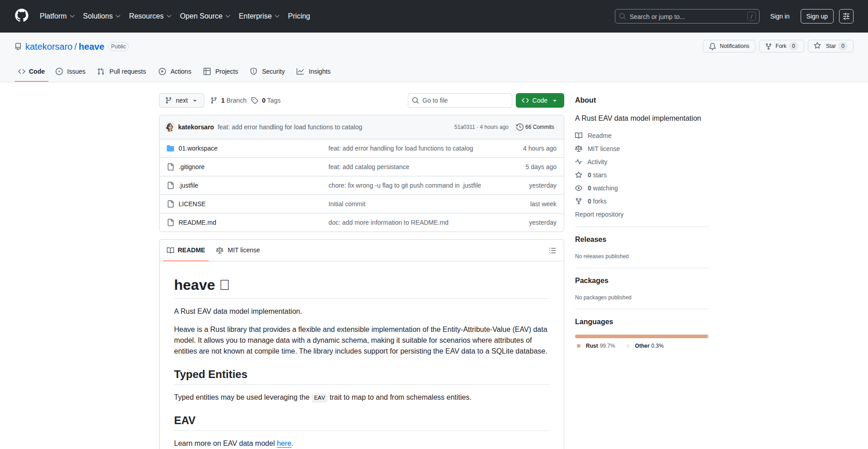Image resolution: width=868 pixels, height=449 pixels.
Task: Open the 'here' EAV data model link
Action: (284, 443)
